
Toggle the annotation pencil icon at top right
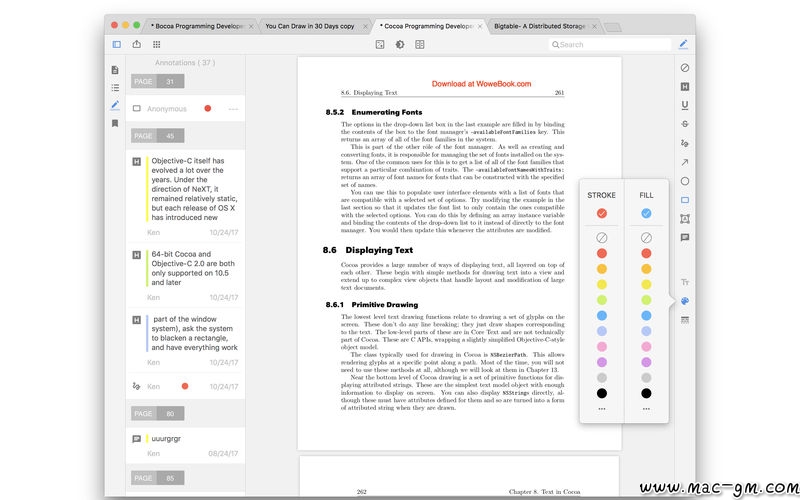click(684, 44)
